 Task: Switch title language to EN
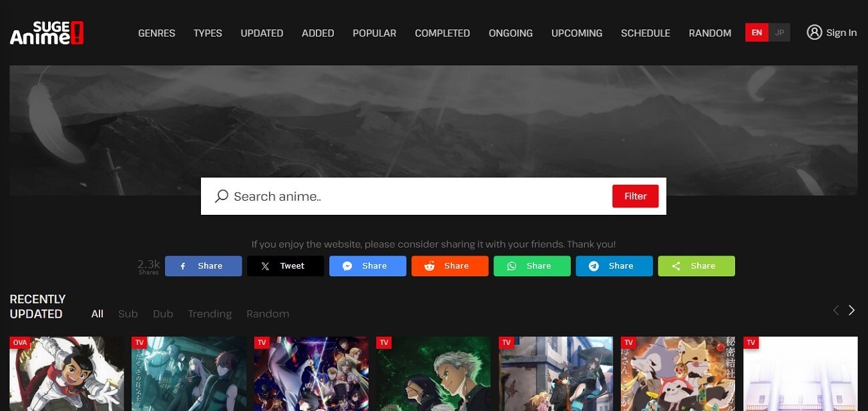pyautogui.click(x=756, y=33)
